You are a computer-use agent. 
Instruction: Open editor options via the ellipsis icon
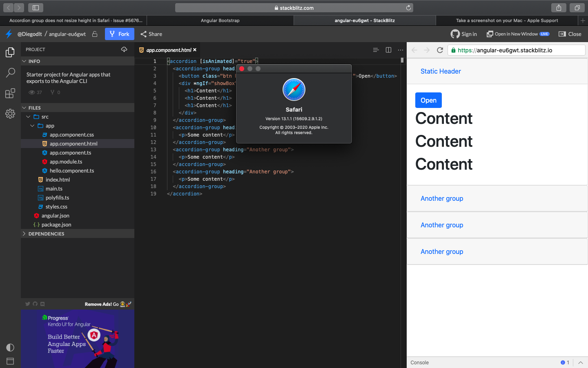pos(400,49)
